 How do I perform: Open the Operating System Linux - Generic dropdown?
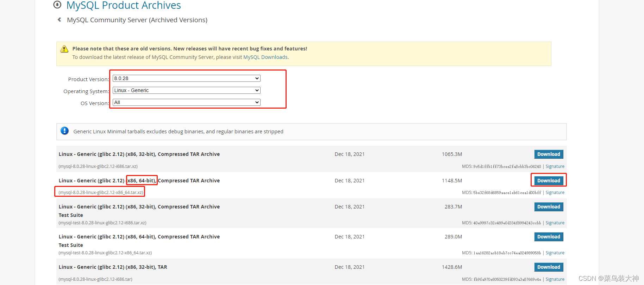coord(186,90)
